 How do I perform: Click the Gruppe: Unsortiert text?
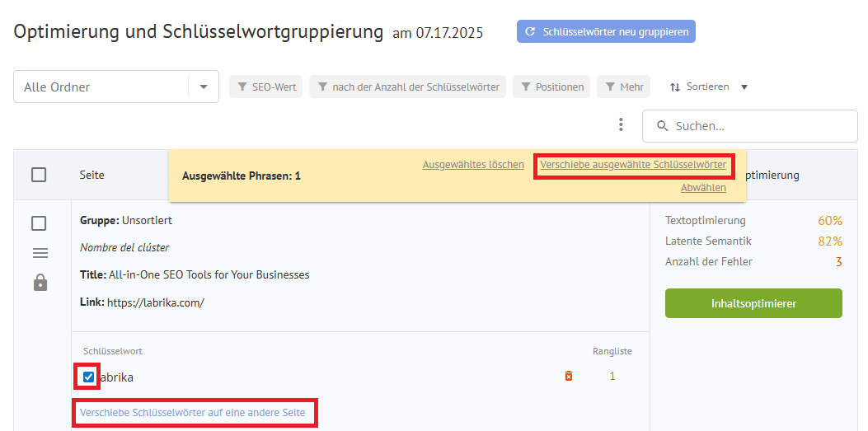click(126, 221)
